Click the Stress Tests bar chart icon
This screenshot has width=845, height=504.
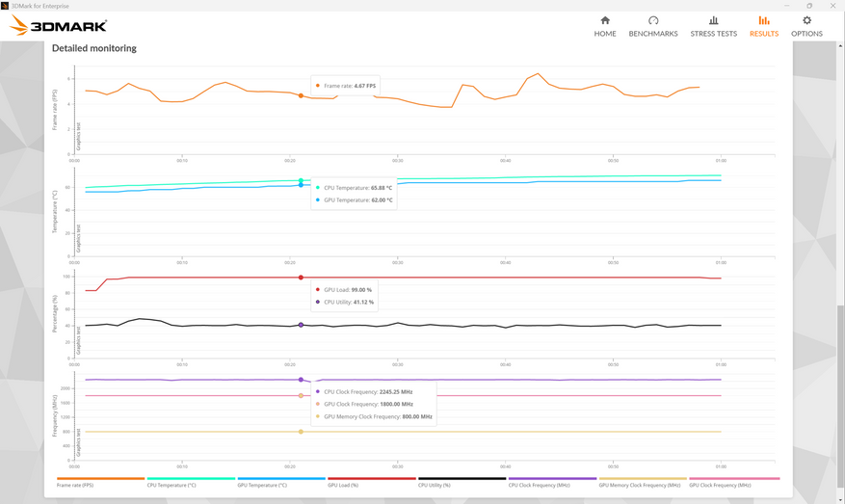click(713, 20)
